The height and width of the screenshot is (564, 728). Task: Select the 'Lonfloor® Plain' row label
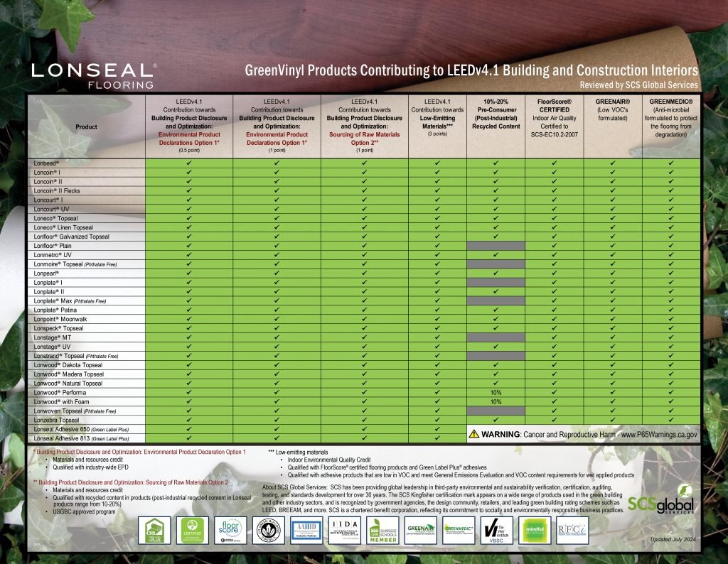click(x=53, y=246)
